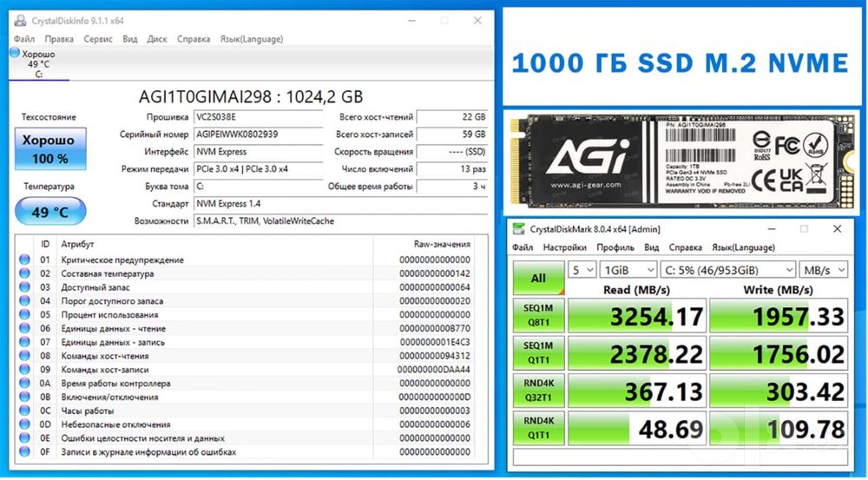868x480 pixels.
Task: Expand the test count dropdown showing 5
Action: (x=582, y=270)
